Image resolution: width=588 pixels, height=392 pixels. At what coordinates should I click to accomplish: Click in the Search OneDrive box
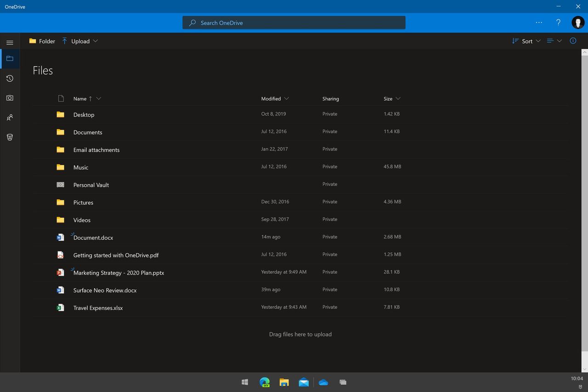coord(294,23)
